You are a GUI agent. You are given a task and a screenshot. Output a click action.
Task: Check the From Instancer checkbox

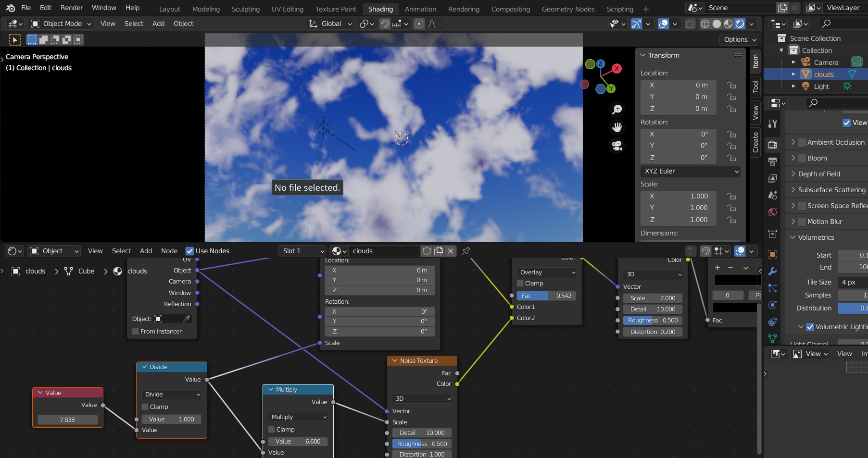tap(136, 331)
